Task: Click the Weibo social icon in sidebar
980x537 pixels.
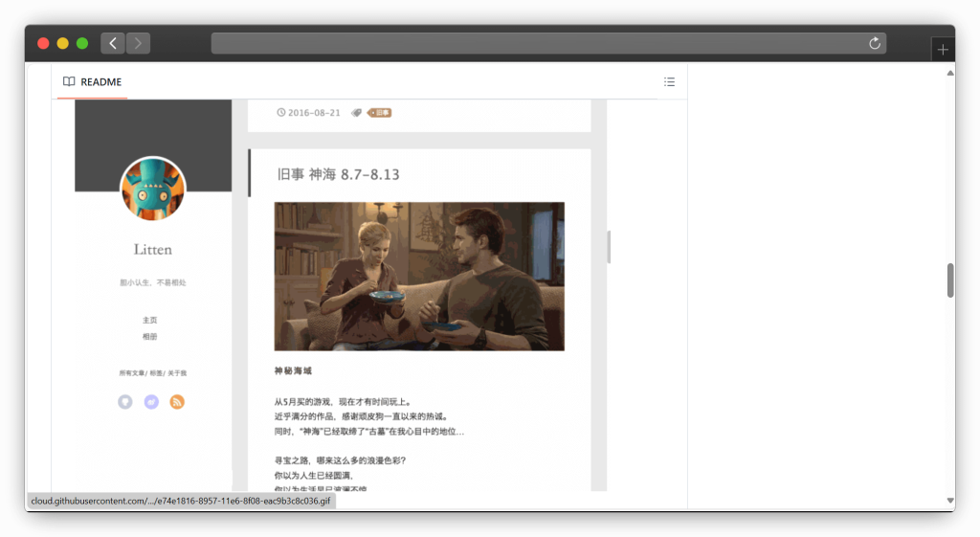Action: [151, 402]
